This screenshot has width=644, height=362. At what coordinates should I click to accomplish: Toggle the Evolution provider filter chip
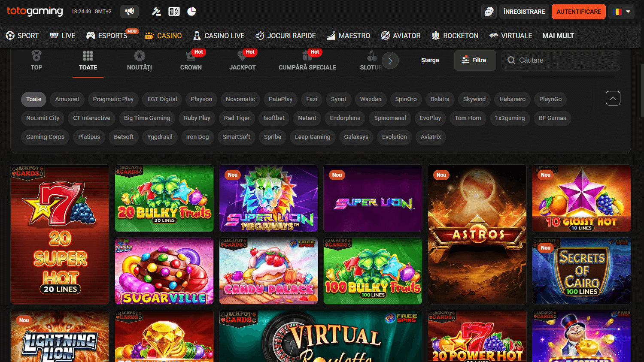(x=394, y=137)
